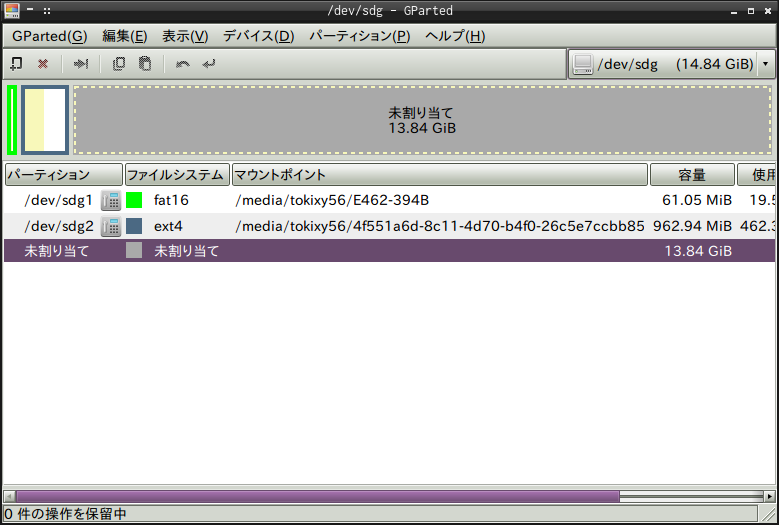Viewport: 779px width, 525px height.
Task: Click the mounted key icon next to /dev/sdg1
Action: pyautogui.click(x=111, y=200)
